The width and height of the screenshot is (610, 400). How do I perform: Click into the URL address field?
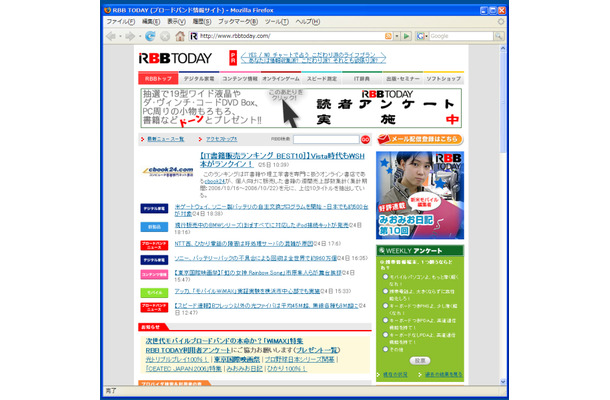(x=291, y=36)
